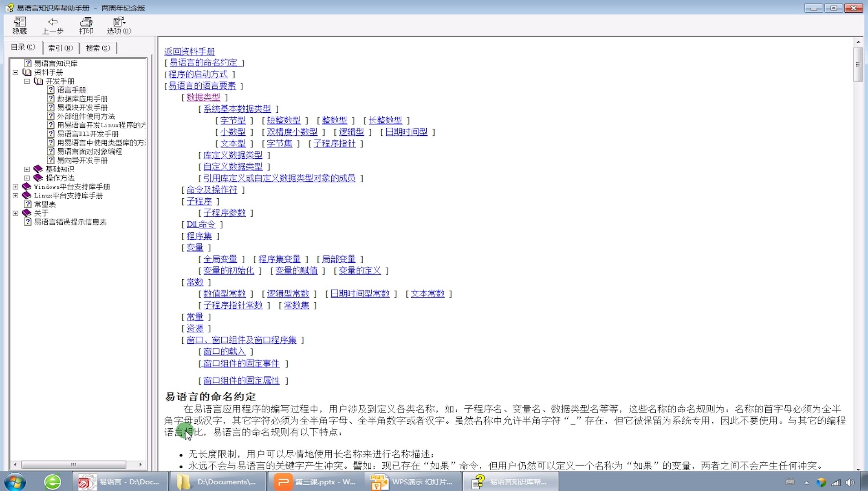The width and height of the screenshot is (868, 491).
Task: Click the book icon beside 基础知识
Action: point(38,169)
